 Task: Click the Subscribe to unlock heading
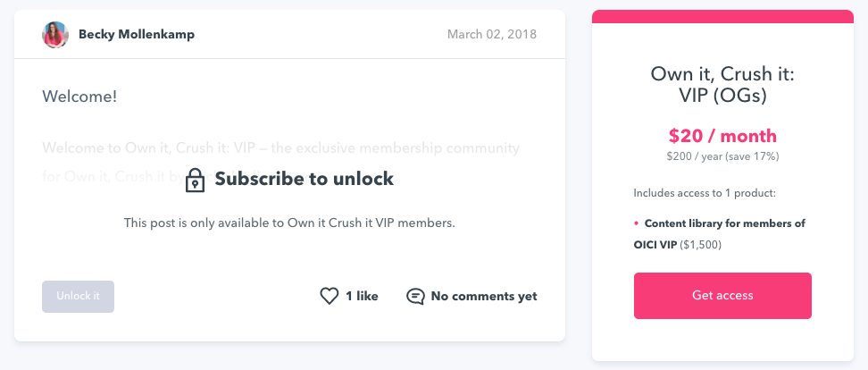tap(304, 179)
